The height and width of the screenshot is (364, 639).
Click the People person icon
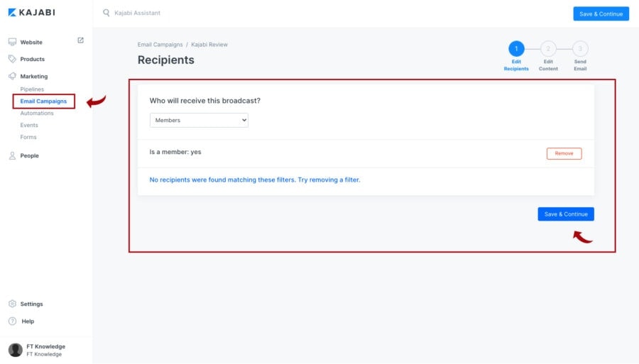click(x=12, y=155)
